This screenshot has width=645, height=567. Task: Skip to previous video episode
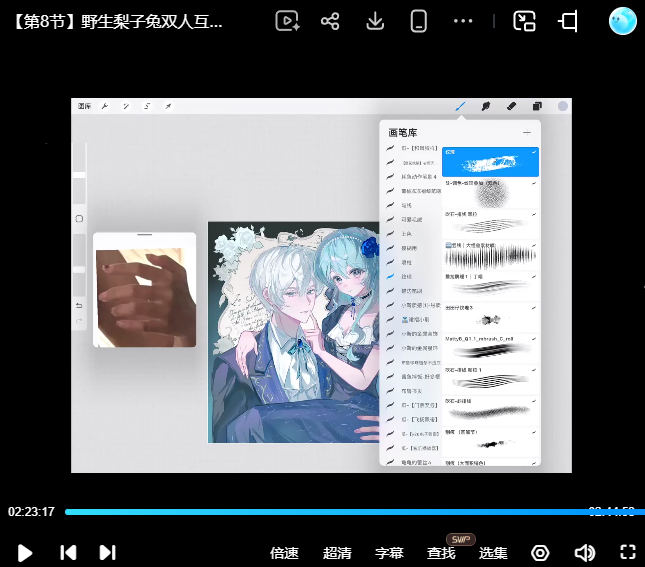[68, 553]
